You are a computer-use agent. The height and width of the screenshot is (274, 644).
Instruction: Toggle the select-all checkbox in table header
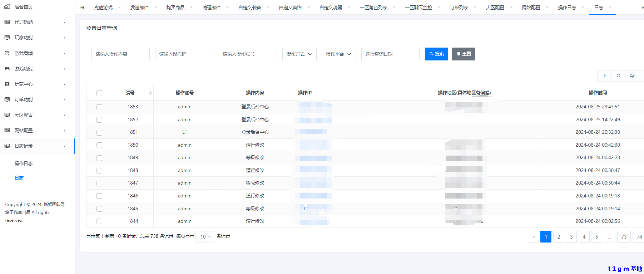pos(99,93)
